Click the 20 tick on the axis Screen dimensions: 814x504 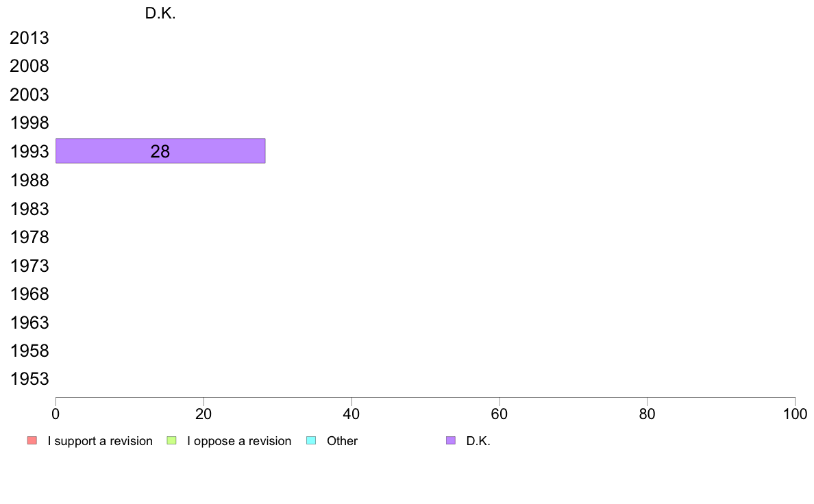coord(203,414)
